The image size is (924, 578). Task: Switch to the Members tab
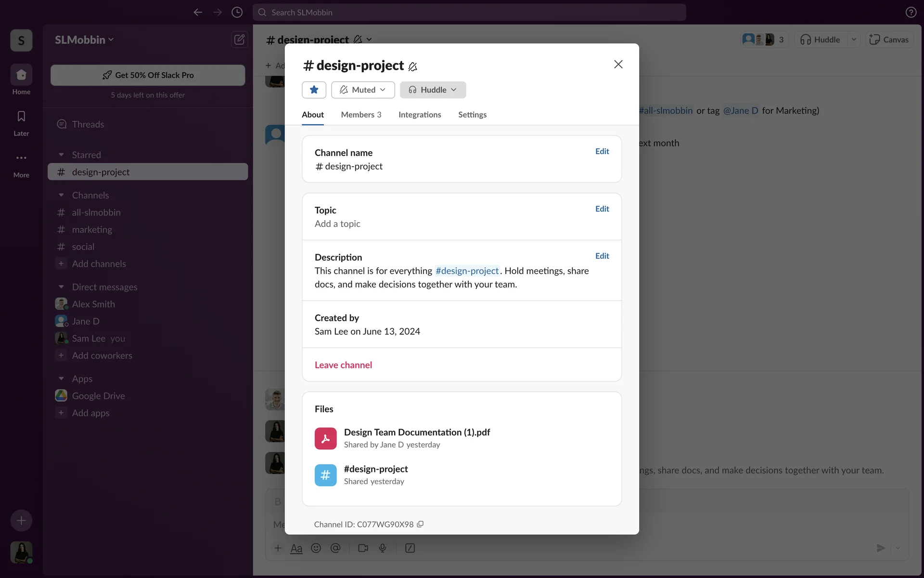361,115
